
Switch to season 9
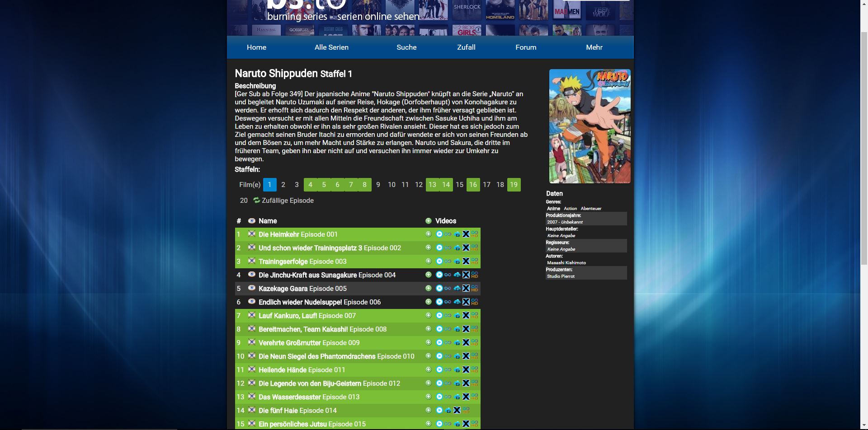tap(378, 184)
